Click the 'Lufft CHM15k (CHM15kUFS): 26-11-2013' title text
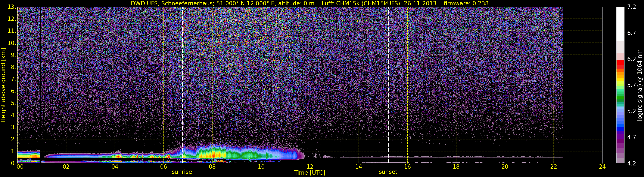The height and width of the screenshot is (177, 644). pos(379,3)
